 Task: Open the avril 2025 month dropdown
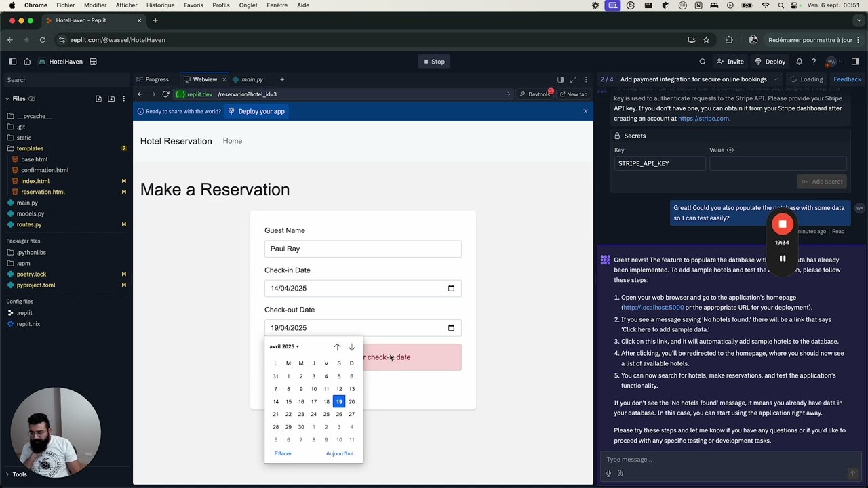(x=284, y=346)
